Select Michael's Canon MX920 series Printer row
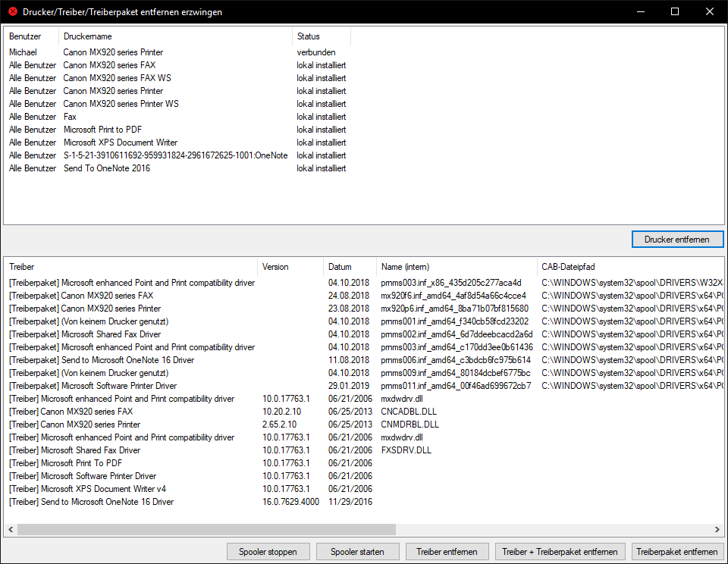Image resolution: width=728 pixels, height=564 pixels. 113,52
